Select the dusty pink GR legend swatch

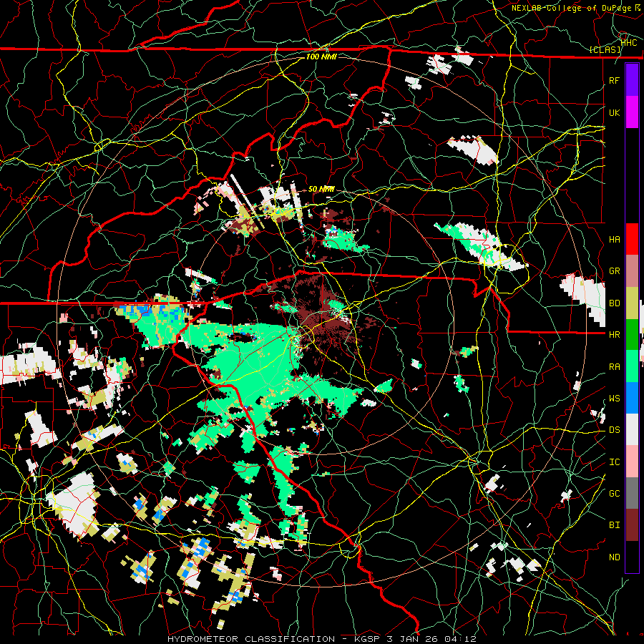pyautogui.click(x=632, y=271)
